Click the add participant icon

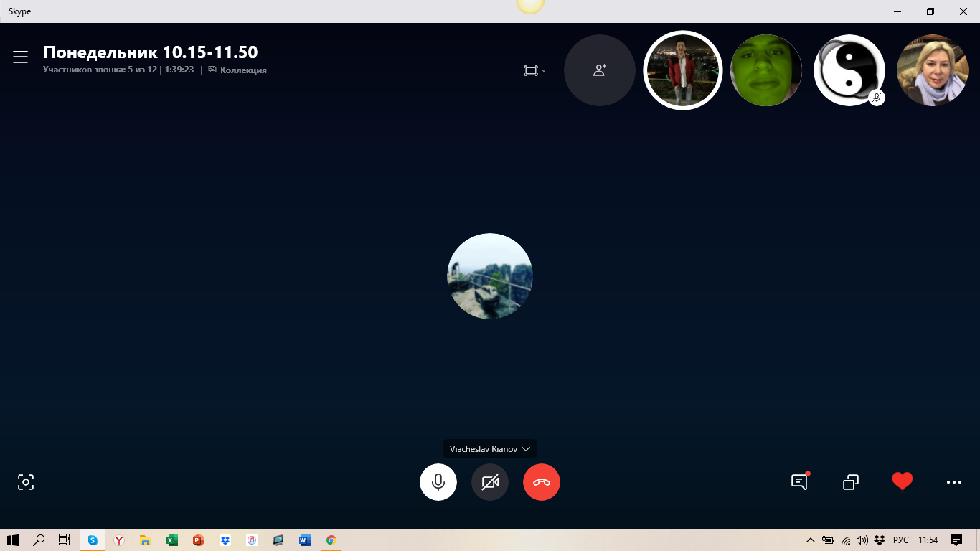[x=600, y=70]
